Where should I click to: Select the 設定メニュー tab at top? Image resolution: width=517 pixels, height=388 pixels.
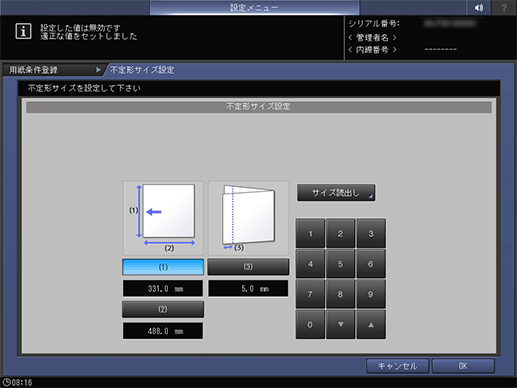pyautogui.click(x=254, y=7)
